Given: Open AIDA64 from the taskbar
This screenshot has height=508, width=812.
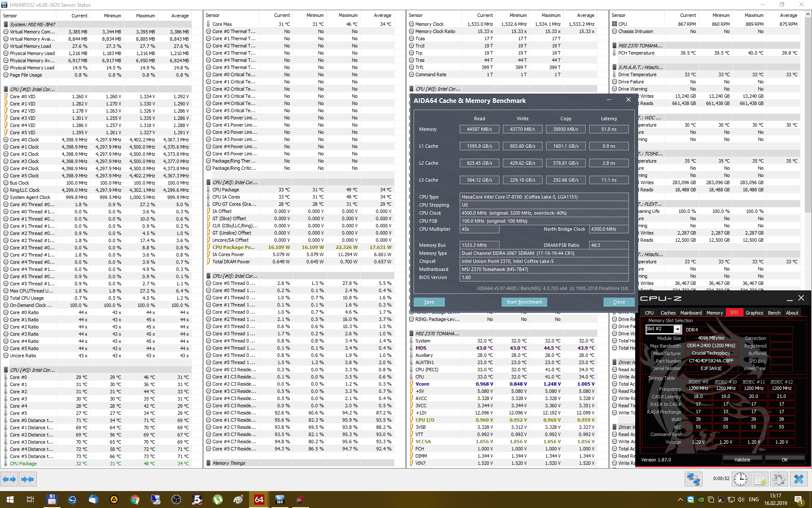Looking at the screenshot, I should (259, 500).
